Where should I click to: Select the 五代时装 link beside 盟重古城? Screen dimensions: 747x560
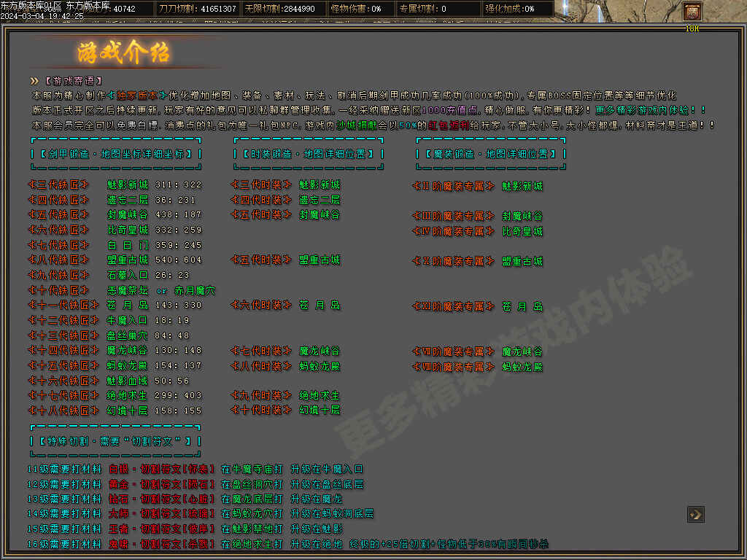(x=260, y=260)
